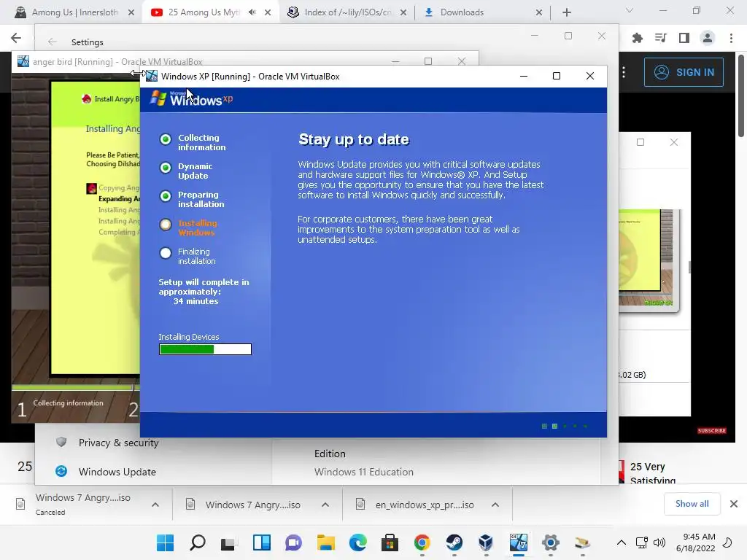Open Settings gear on taskbar

[550, 542]
